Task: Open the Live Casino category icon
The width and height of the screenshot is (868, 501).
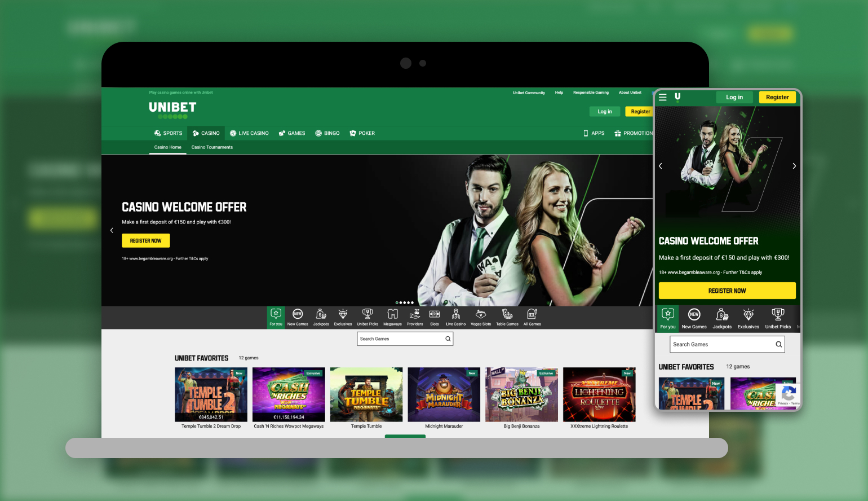Action: pos(456,317)
